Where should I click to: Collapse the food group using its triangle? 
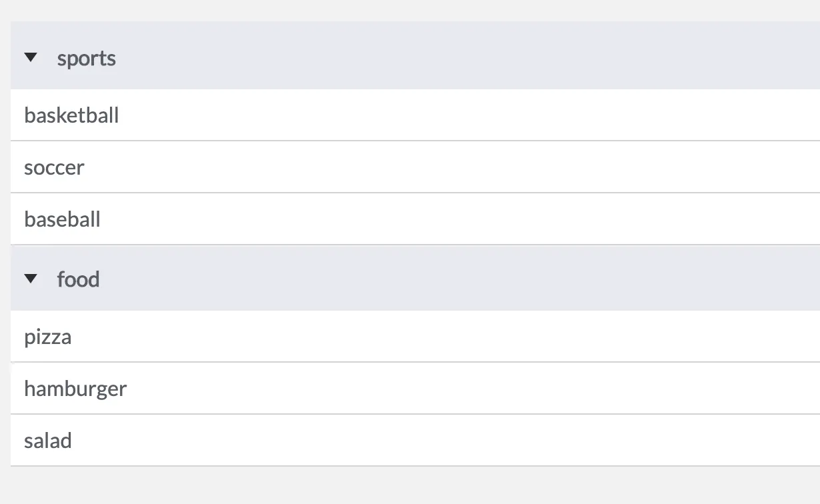[x=31, y=279]
